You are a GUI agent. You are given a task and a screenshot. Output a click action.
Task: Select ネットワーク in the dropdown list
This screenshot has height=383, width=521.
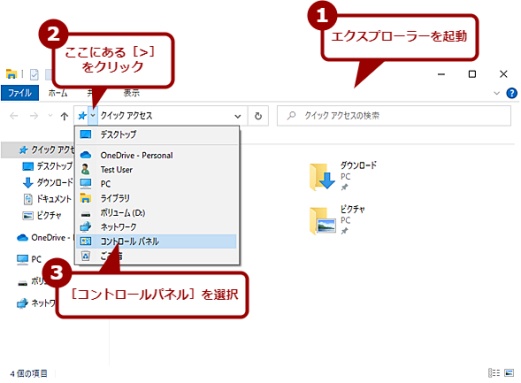[x=157, y=227]
